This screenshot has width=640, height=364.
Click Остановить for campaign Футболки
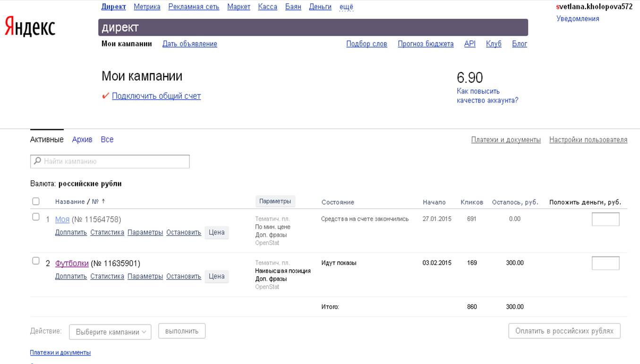pyautogui.click(x=184, y=276)
